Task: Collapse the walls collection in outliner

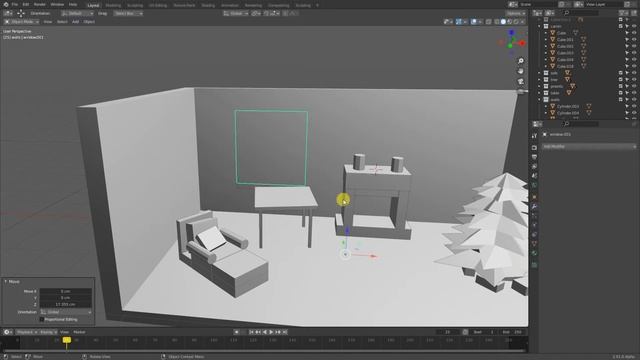Action: coord(539,100)
